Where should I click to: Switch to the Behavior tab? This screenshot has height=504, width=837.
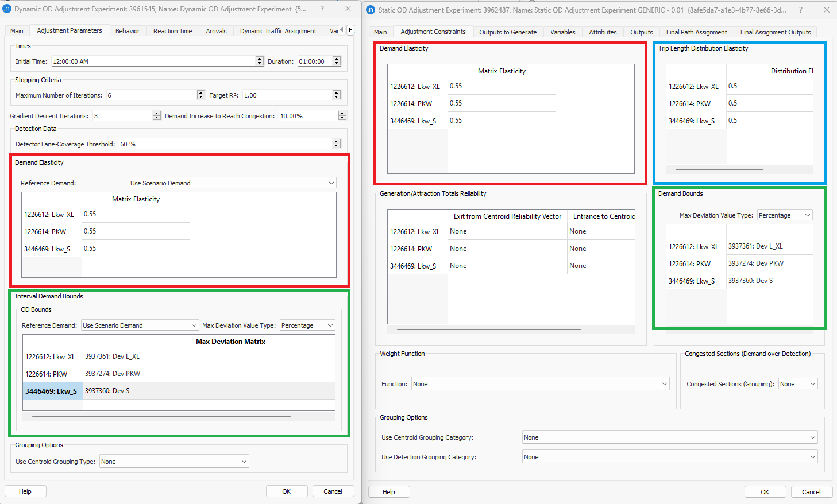[128, 31]
